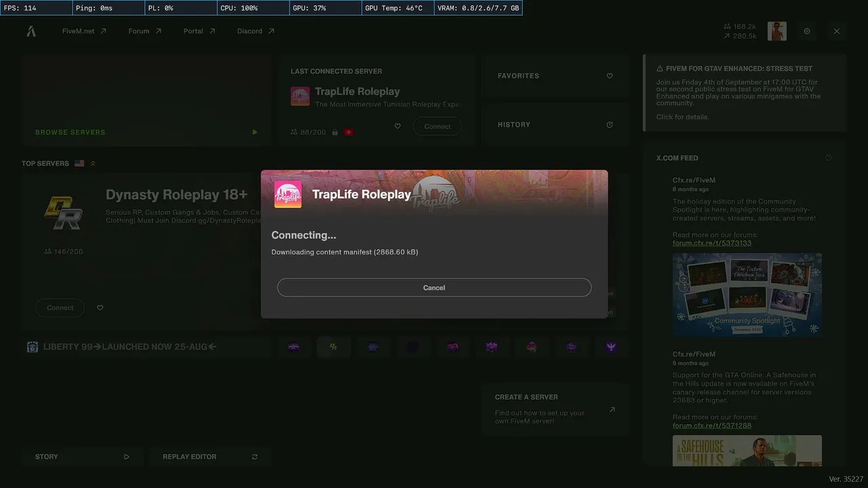
Task: Click the Dynasty Roleplay DR logo
Action: coord(63,213)
